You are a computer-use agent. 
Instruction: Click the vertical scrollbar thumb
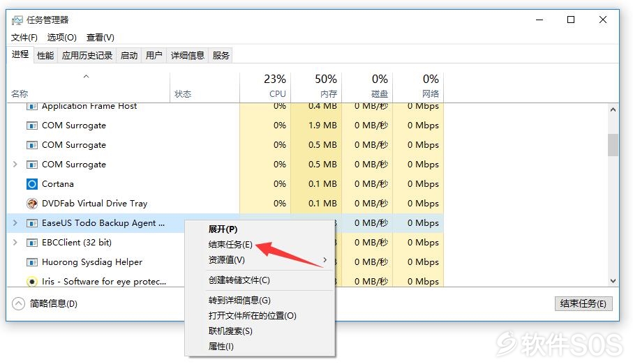pos(613,145)
